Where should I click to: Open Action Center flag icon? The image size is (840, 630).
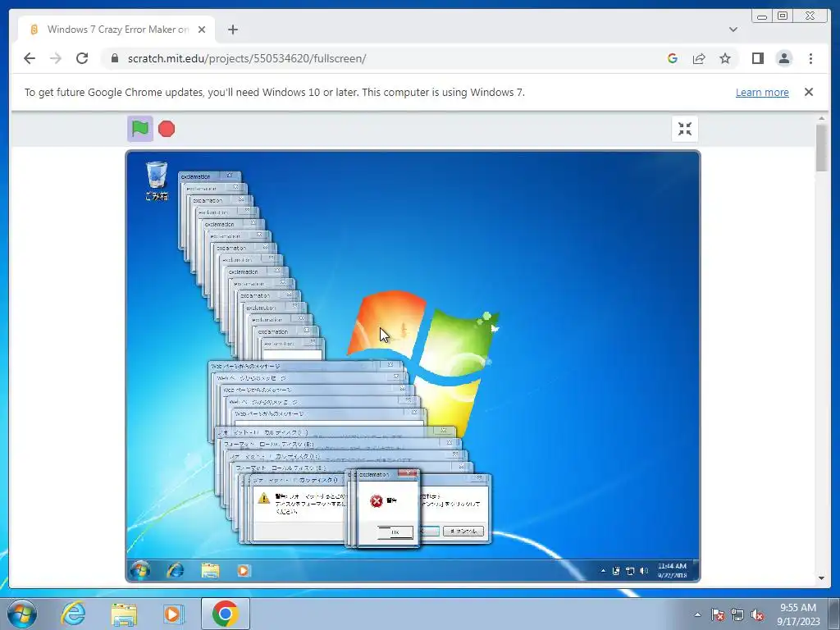tap(718, 615)
